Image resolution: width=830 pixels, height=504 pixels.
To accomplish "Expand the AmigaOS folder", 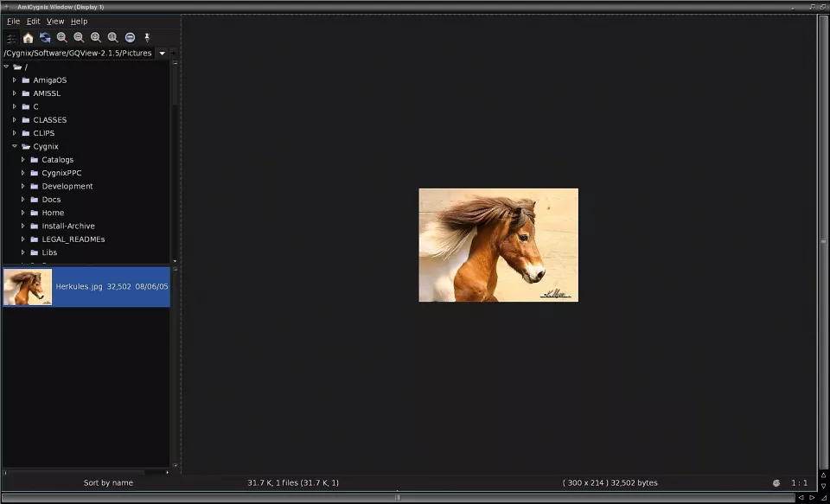I will coord(15,80).
